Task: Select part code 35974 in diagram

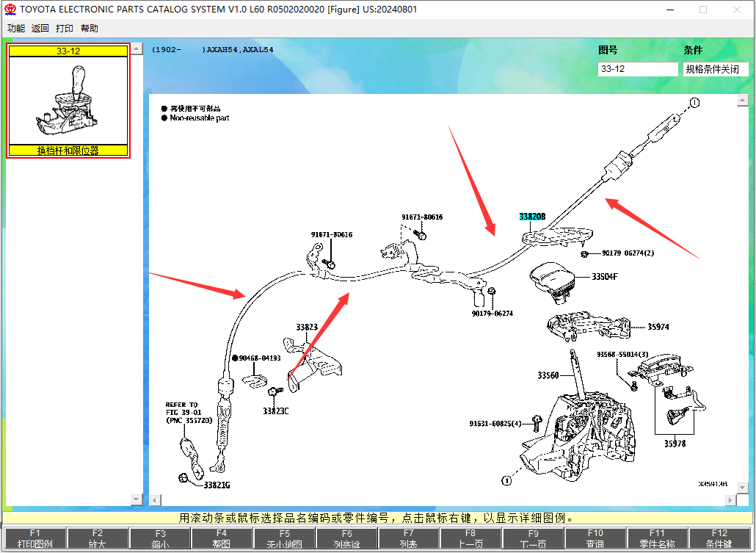Action: [x=658, y=327]
